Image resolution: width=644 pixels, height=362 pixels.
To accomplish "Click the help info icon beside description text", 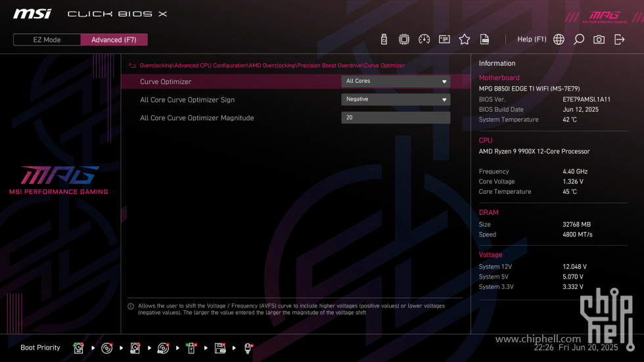I will tap(131, 307).
